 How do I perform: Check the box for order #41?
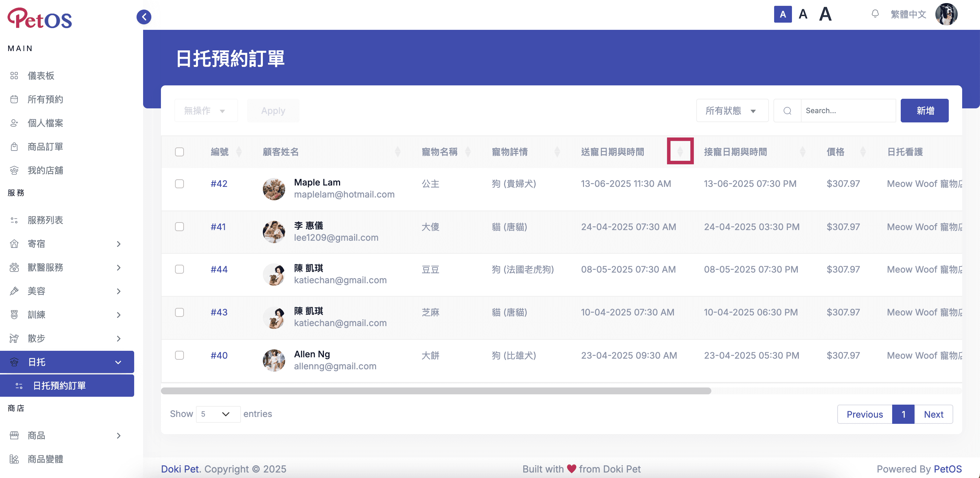coord(179,227)
